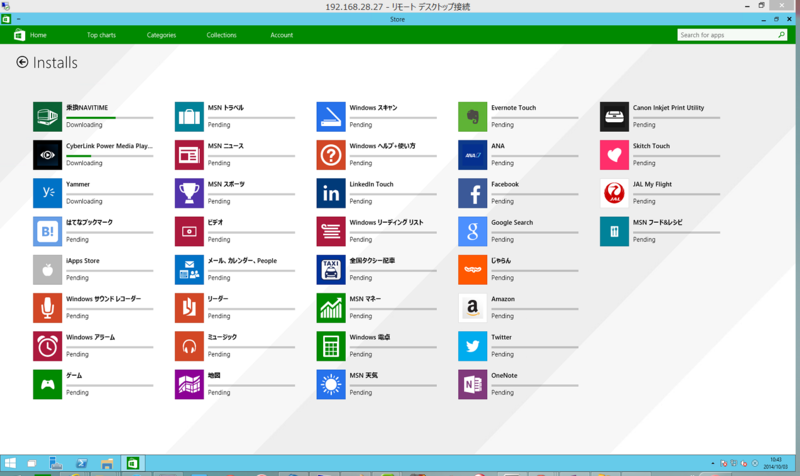This screenshot has width=800, height=476.
Task: Open PowerShell from the taskbar
Action: point(82,463)
